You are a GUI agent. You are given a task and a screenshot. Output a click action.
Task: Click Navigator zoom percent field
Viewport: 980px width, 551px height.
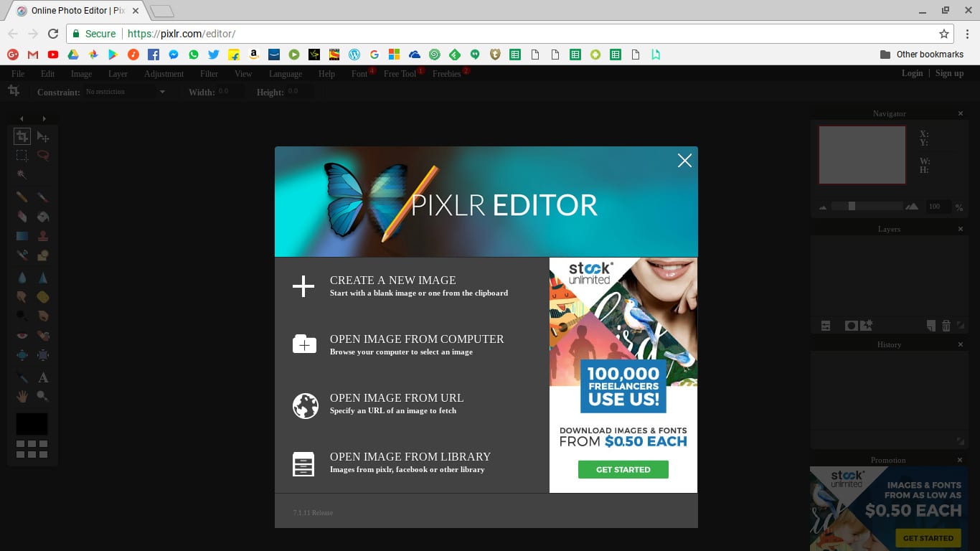coord(938,207)
